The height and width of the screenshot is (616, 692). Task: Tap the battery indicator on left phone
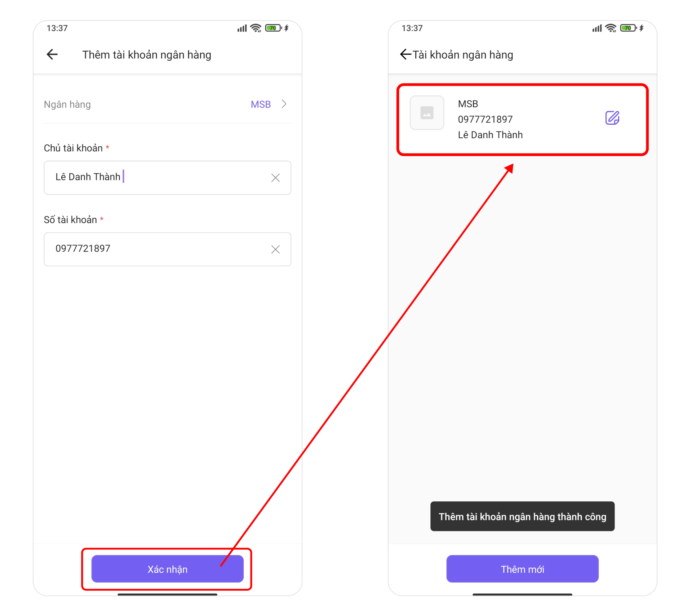(x=274, y=28)
